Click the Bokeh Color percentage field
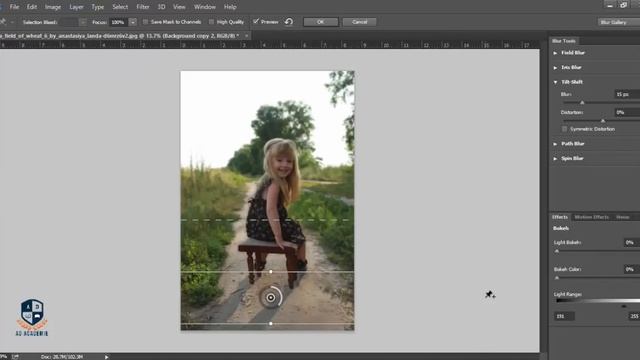Viewport: 640px width, 360px height. coord(632,269)
